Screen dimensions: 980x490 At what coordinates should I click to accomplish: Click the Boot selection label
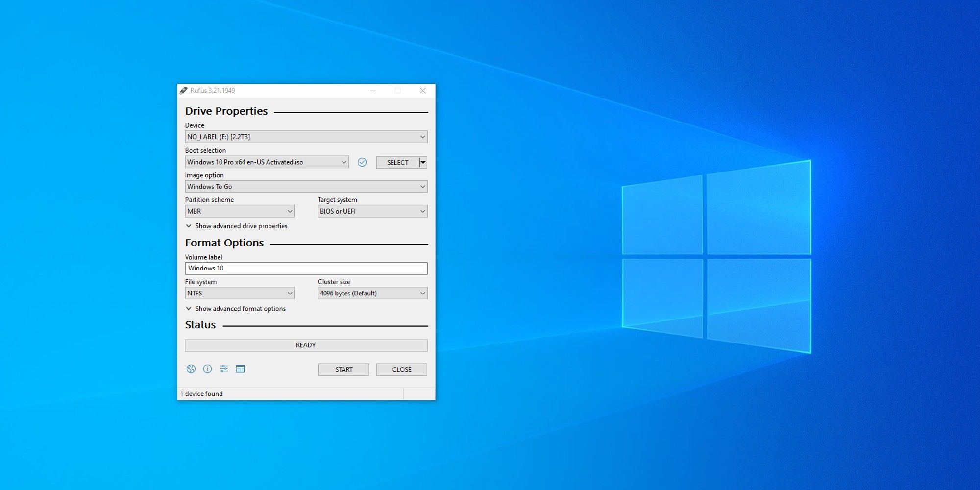[205, 150]
